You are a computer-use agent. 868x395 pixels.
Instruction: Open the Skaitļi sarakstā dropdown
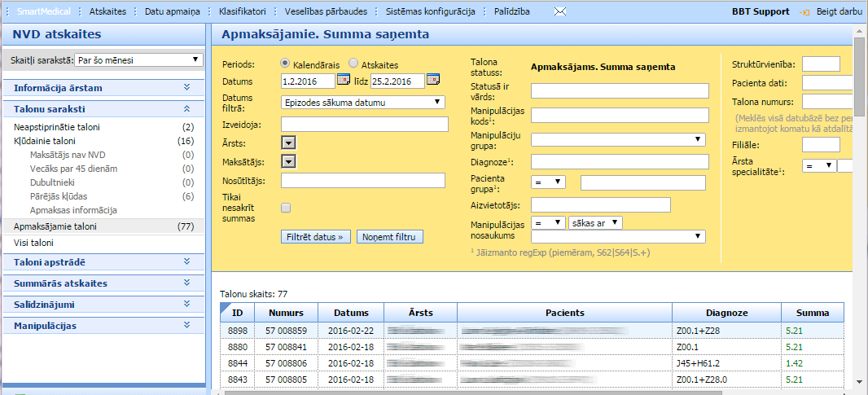click(138, 59)
